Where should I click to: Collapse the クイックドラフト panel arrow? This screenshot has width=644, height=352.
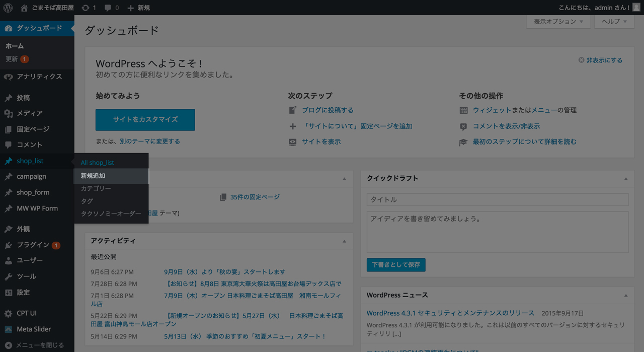click(626, 179)
